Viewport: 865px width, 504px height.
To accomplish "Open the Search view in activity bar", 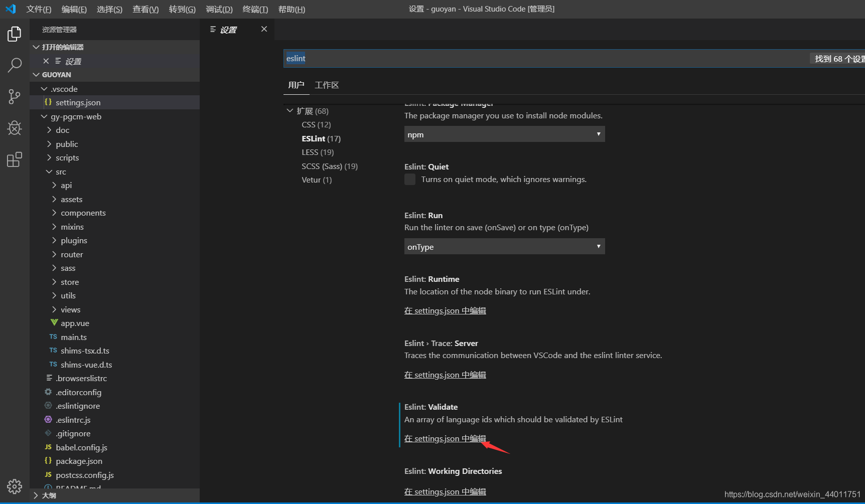I will tap(15, 65).
